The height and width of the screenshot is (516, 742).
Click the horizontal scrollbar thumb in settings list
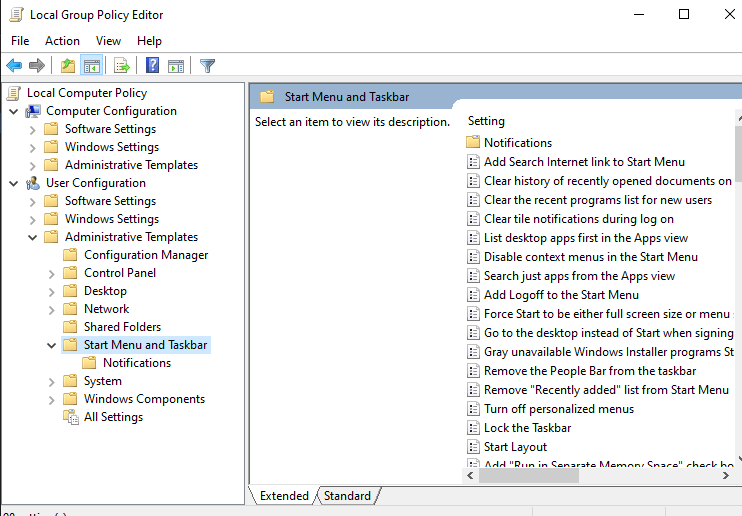click(529, 476)
